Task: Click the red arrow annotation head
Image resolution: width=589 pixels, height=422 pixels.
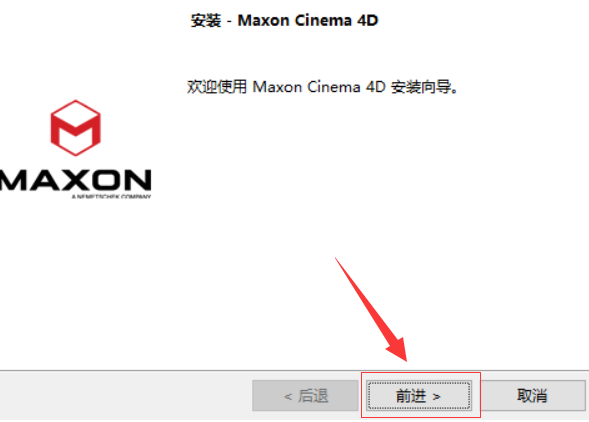Action: (398, 349)
